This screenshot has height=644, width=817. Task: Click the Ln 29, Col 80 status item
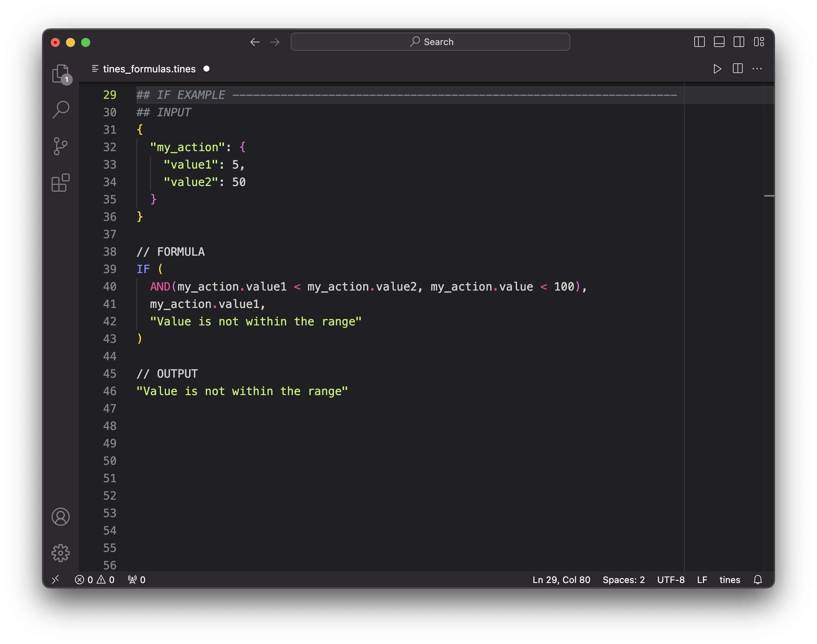[x=561, y=580]
